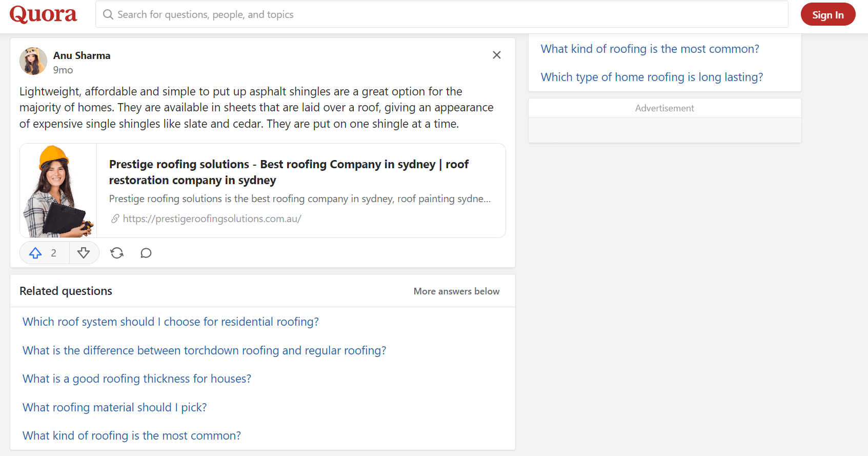Open the torchdown roofing difference question
Viewport: 868px width, 456px height.
[x=204, y=350]
